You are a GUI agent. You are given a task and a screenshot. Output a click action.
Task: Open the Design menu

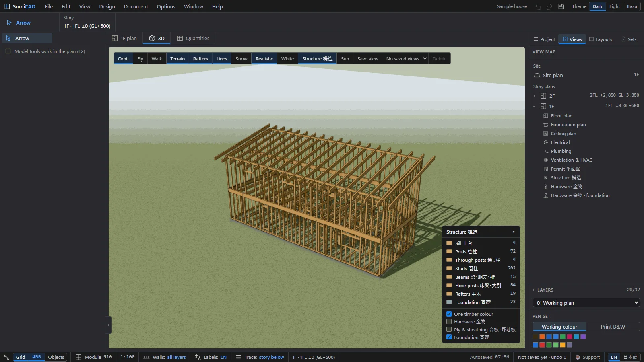[107, 6]
